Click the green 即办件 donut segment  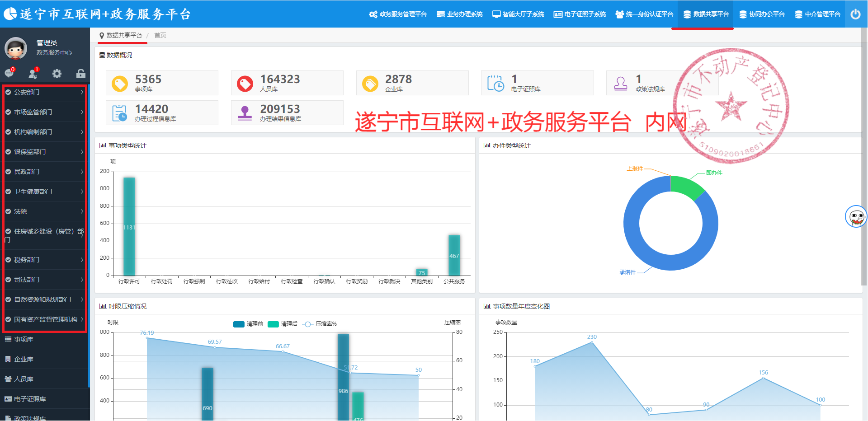click(686, 186)
